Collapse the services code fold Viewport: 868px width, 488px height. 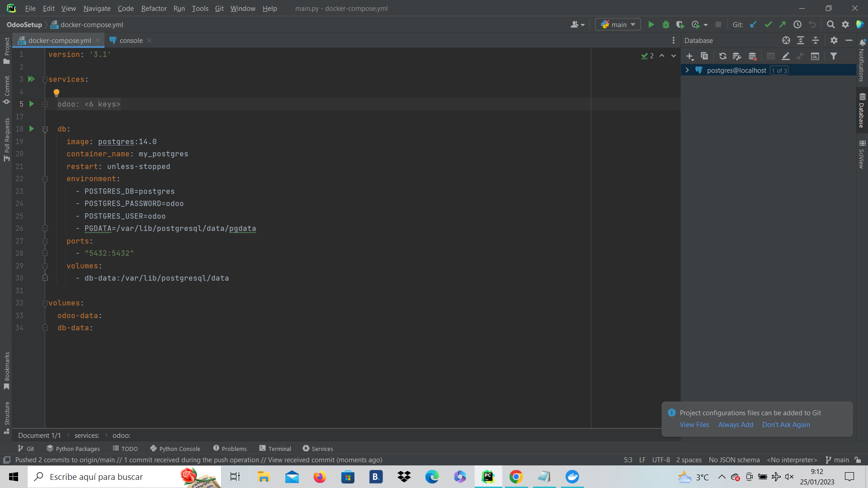click(x=44, y=80)
